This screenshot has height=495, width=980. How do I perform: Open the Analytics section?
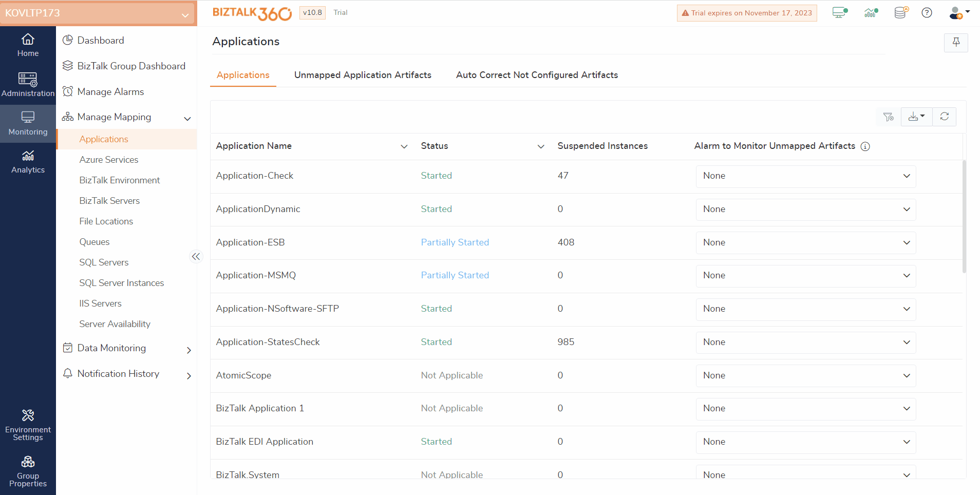[x=28, y=162]
